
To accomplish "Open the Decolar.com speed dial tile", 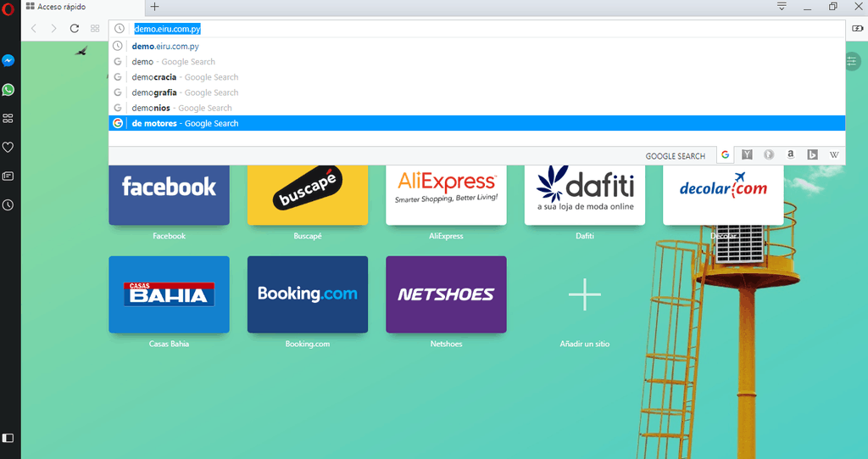I will tap(723, 194).
